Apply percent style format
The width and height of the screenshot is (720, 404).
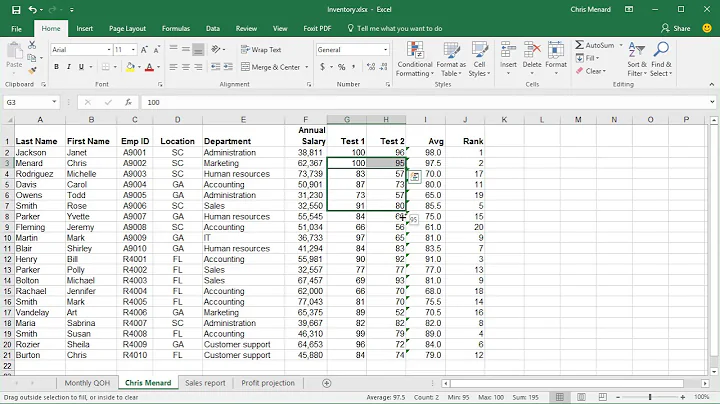click(341, 67)
